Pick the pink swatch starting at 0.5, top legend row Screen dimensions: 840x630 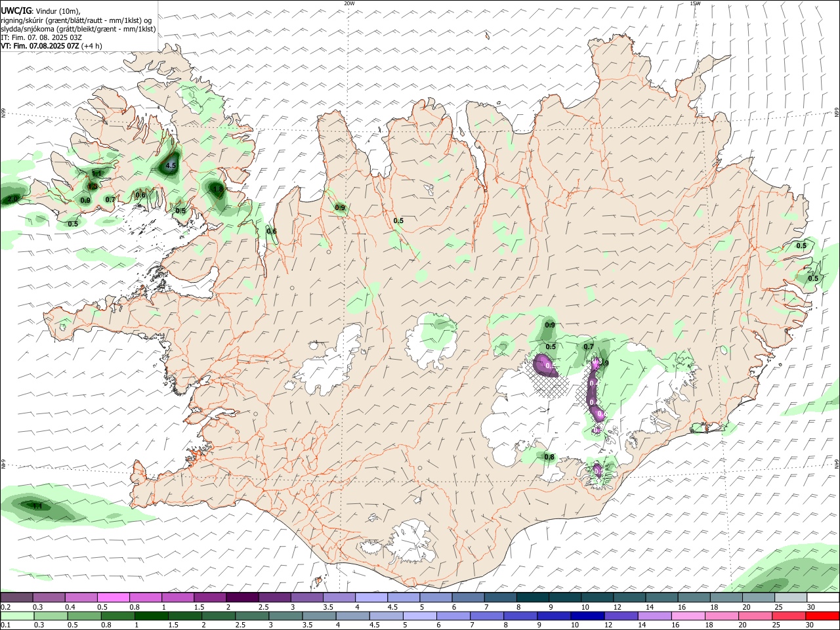pyautogui.click(x=113, y=597)
